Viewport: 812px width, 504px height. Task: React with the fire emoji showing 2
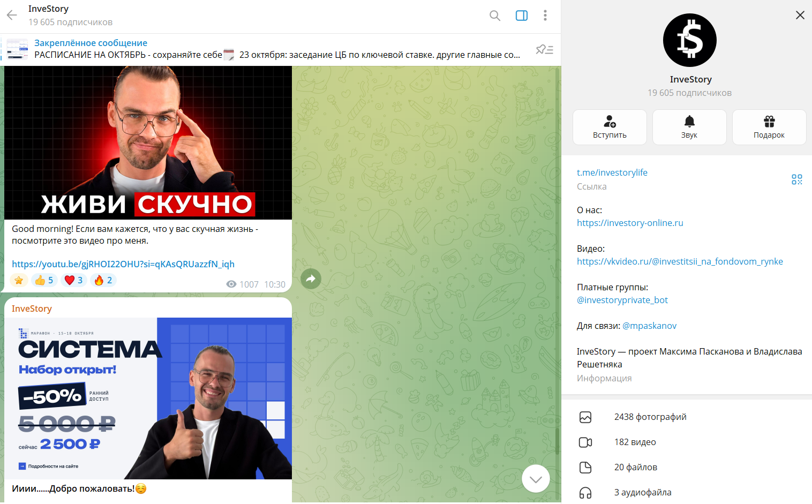[x=103, y=280]
